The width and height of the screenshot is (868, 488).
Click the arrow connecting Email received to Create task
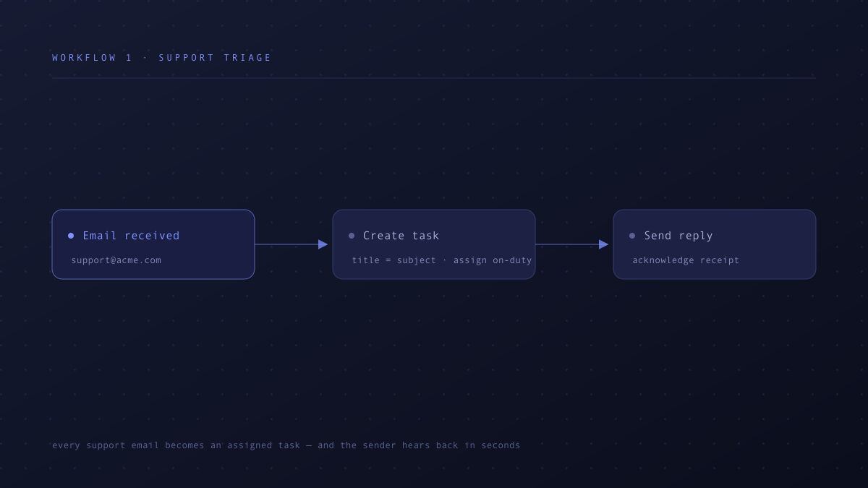[x=292, y=244]
